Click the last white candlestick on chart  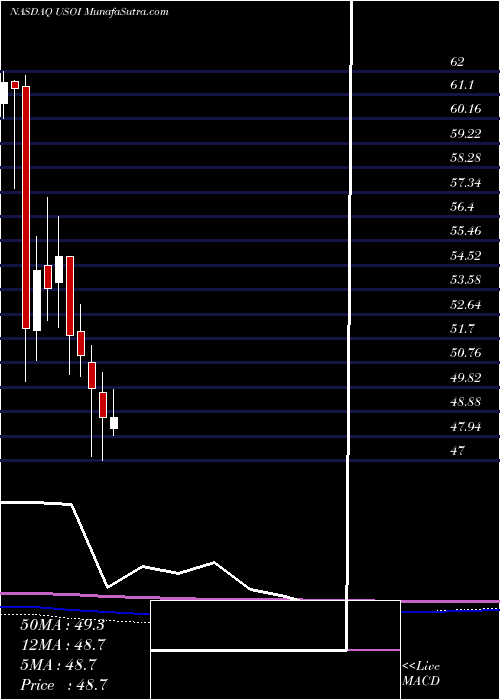(114, 423)
